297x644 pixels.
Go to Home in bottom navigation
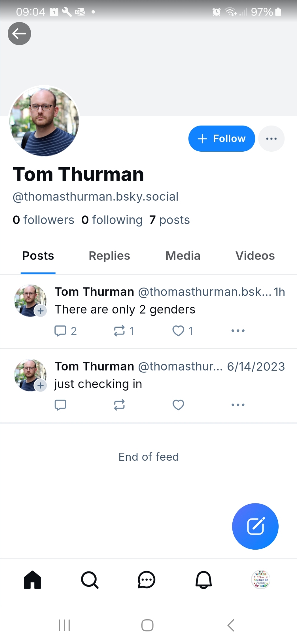(32, 580)
